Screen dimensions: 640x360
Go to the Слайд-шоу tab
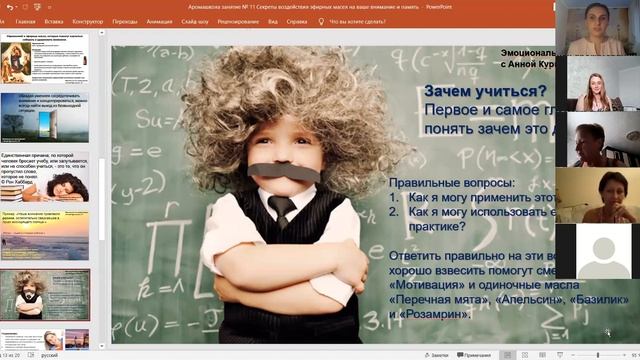[x=195, y=22]
